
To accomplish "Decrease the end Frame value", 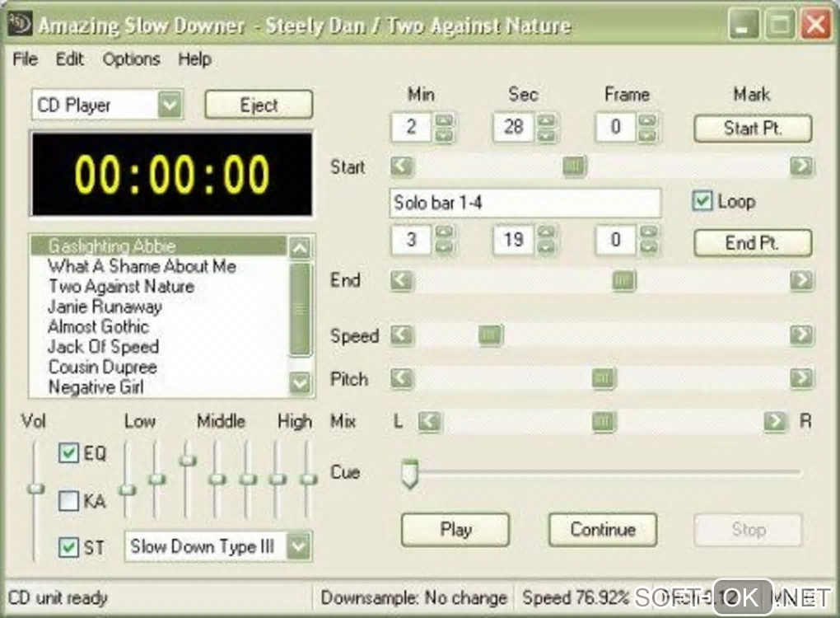I will tap(647, 247).
